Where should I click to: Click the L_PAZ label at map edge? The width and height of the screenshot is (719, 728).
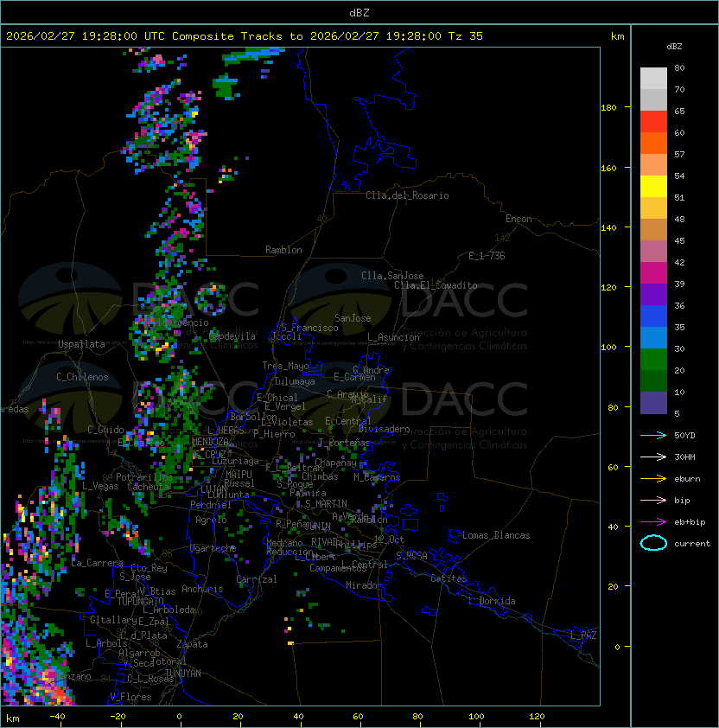(x=583, y=635)
